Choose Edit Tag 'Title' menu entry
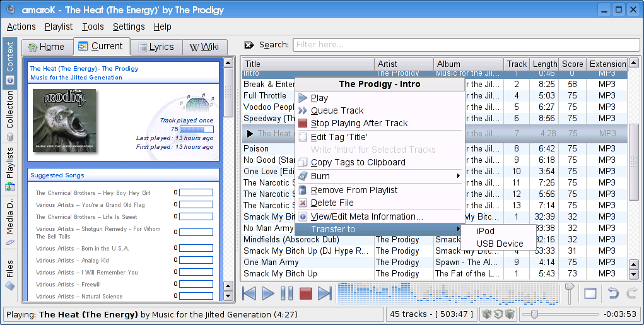The image size is (644, 325). (380, 137)
